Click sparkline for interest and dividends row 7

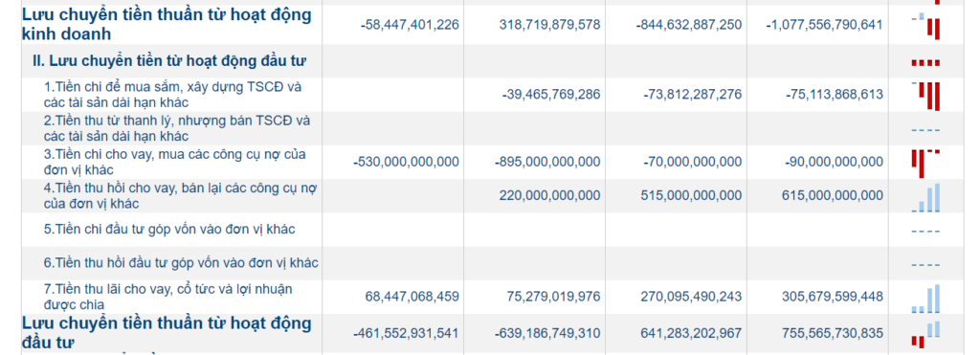point(926,299)
